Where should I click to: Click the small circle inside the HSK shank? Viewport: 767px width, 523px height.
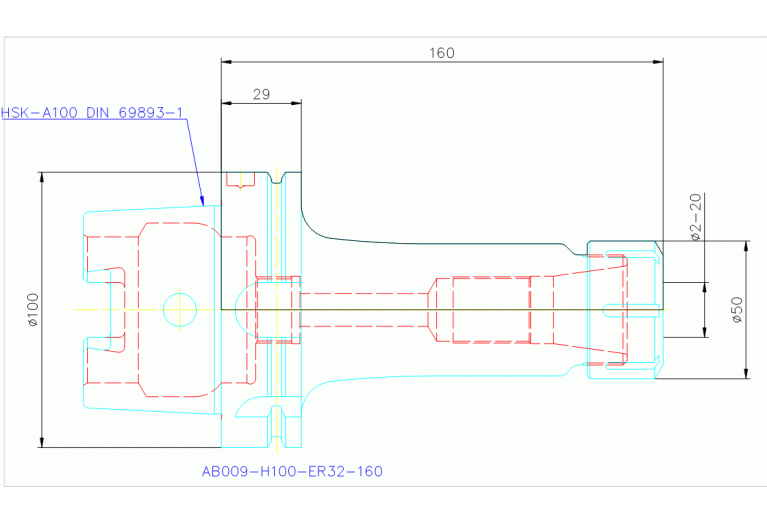[x=180, y=310]
